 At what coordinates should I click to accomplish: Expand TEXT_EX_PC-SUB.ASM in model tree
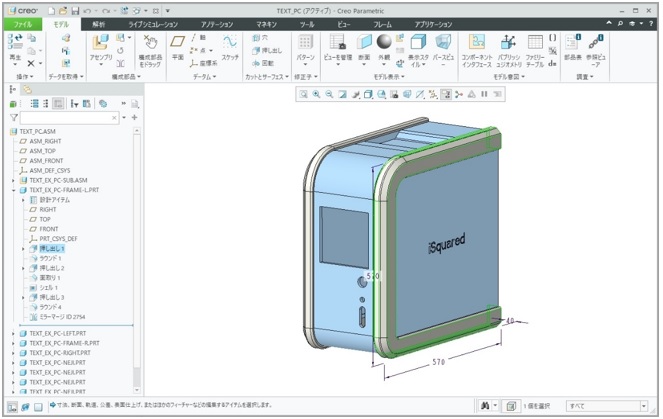pyautogui.click(x=13, y=181)
